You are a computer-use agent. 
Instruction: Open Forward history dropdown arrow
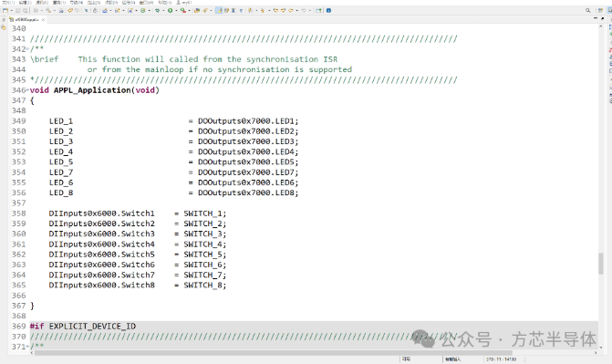(x=310, y=11)
